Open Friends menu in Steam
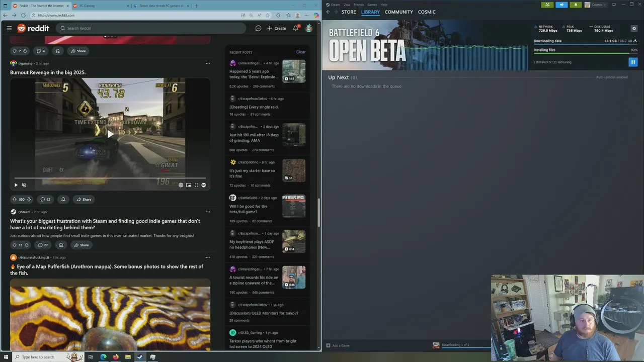This screenshot has height=362, width=644. (x=359, y=5)
